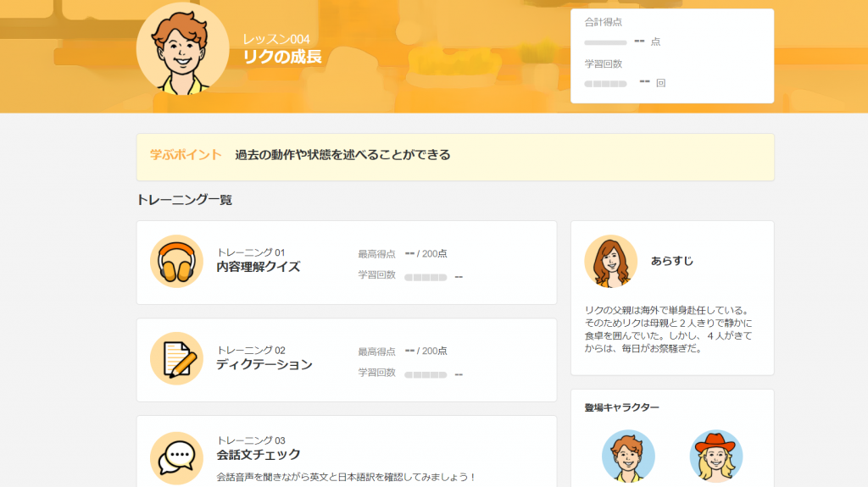The height and width of the screenshot is (487, 868).
Task: Click the あらすじ heading
Action: (672, 261)
